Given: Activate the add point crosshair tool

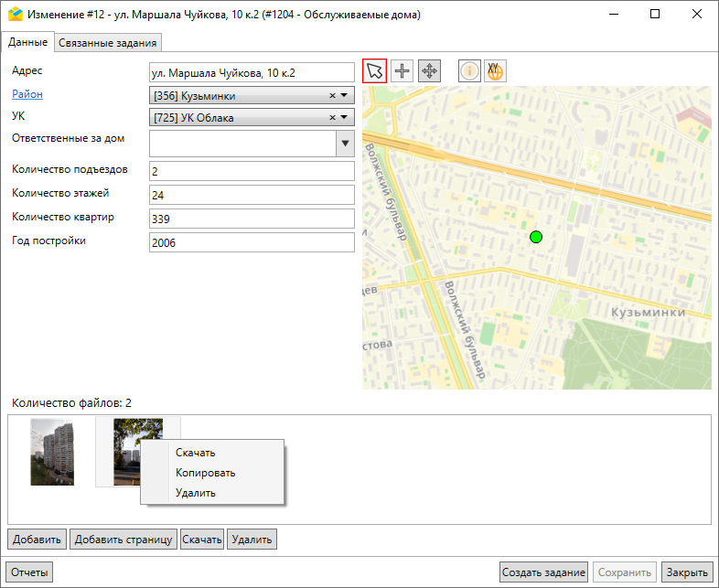Looking at the screenshot, I should 402,71.
